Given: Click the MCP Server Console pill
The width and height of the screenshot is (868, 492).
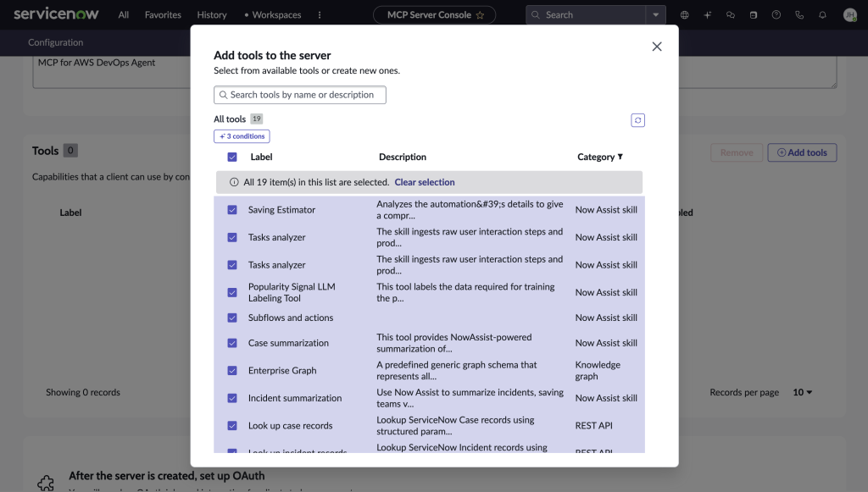Looking at the screenshot, I should 434,15.
